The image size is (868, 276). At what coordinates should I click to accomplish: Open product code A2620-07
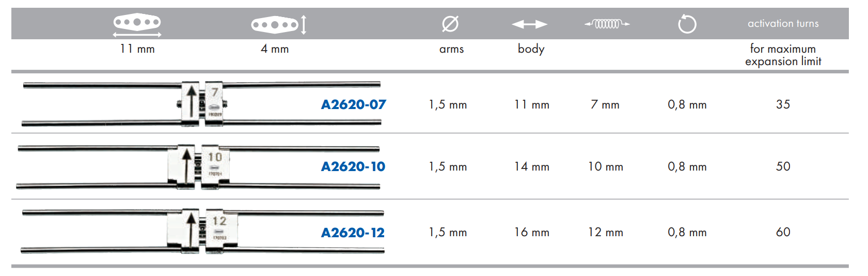coord(354,104)
